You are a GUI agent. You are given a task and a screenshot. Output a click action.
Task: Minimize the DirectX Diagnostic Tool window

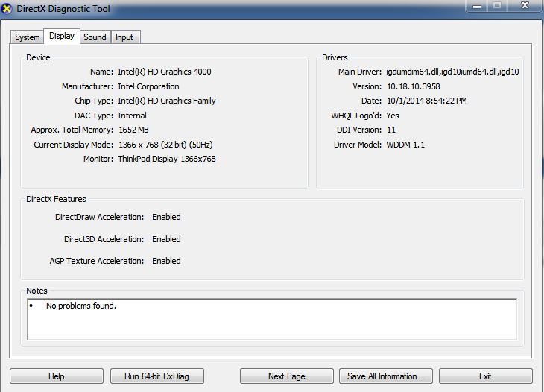coord(477,6)
